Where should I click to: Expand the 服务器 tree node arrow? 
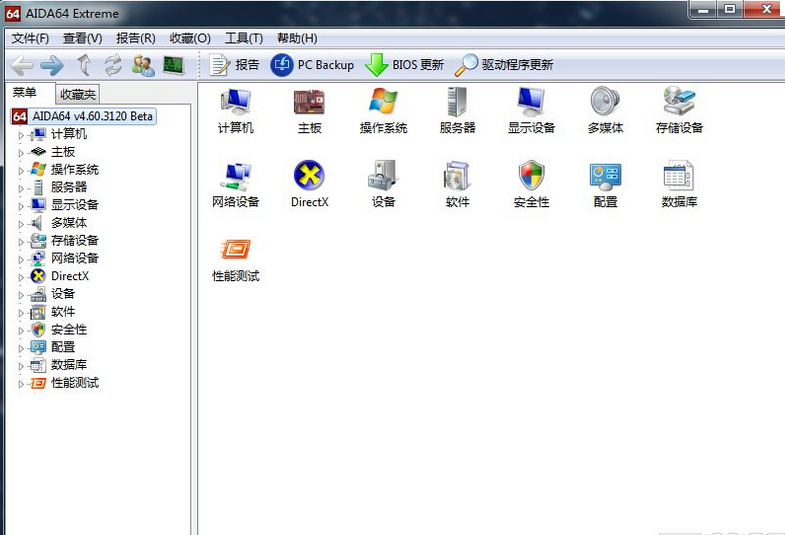[21, 189]
